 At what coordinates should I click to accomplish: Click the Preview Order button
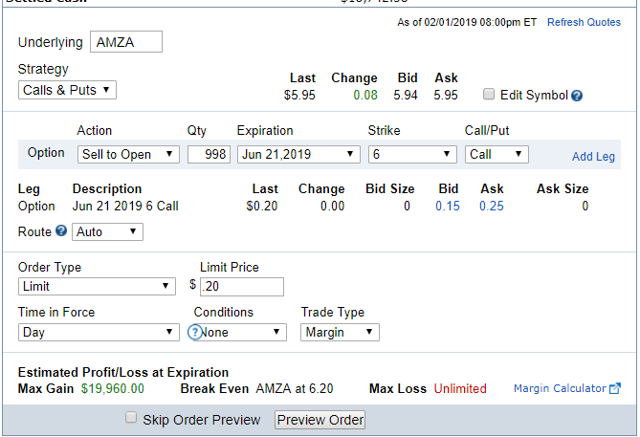pyautogui.click(x=320, y=420)
